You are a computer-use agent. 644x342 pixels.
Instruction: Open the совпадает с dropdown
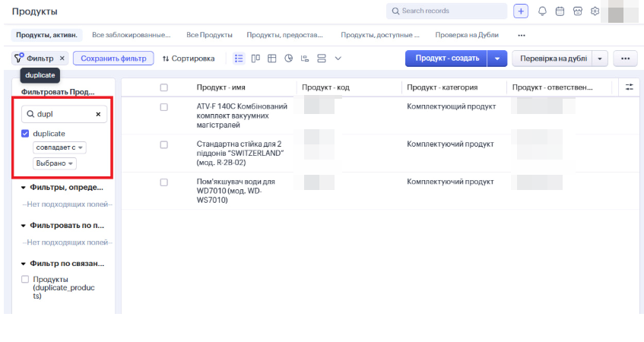point(59,147)
